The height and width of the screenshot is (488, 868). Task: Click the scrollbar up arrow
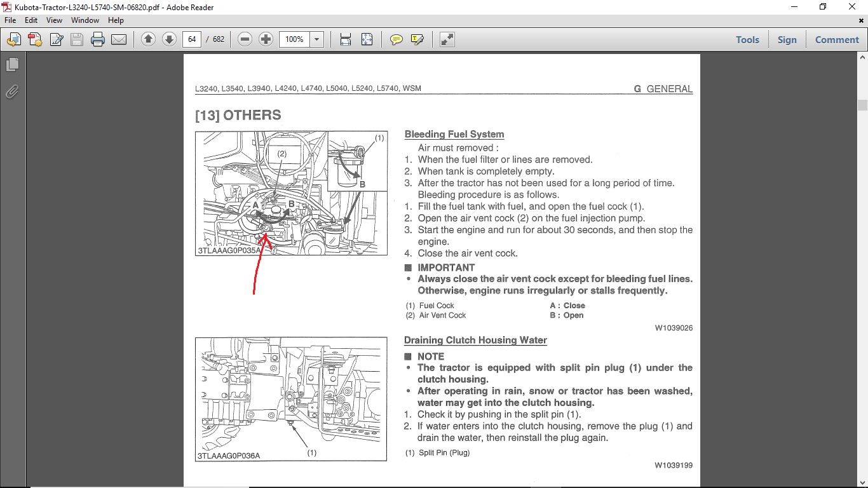coord(862,58)
